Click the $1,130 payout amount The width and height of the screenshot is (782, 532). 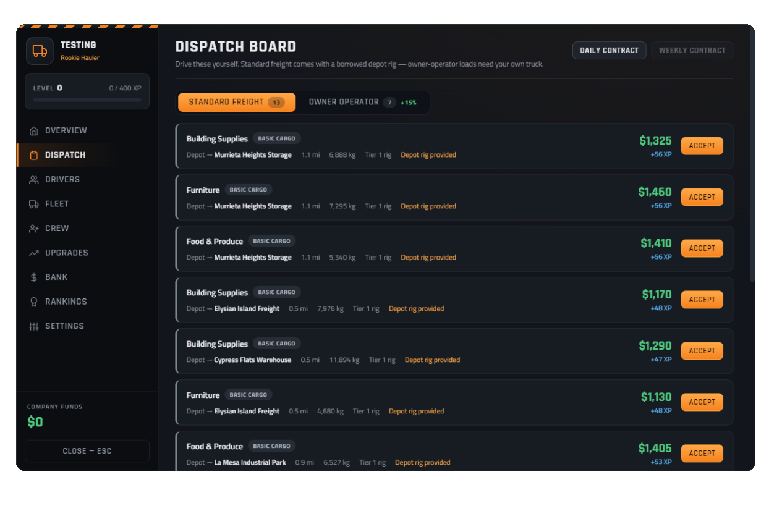pyautogui.click(x=656, y=397)
